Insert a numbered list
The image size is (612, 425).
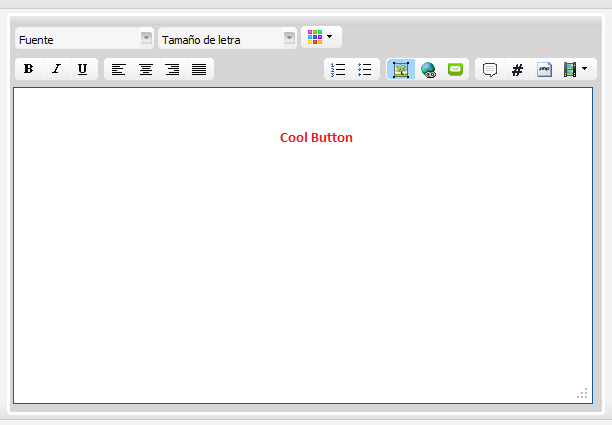pos(338,70)
